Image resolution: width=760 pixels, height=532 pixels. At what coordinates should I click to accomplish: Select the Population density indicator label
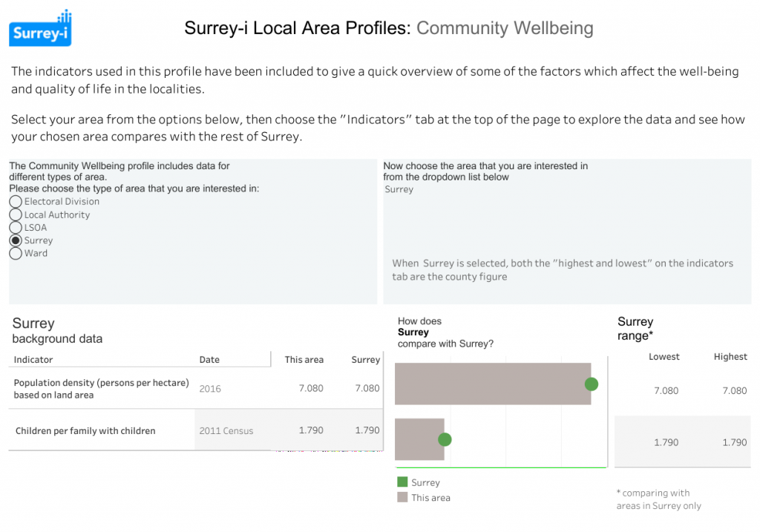click(101, 389)
